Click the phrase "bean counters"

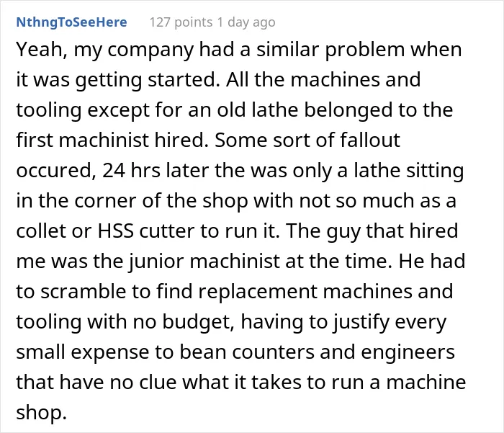tap(247, 352)
